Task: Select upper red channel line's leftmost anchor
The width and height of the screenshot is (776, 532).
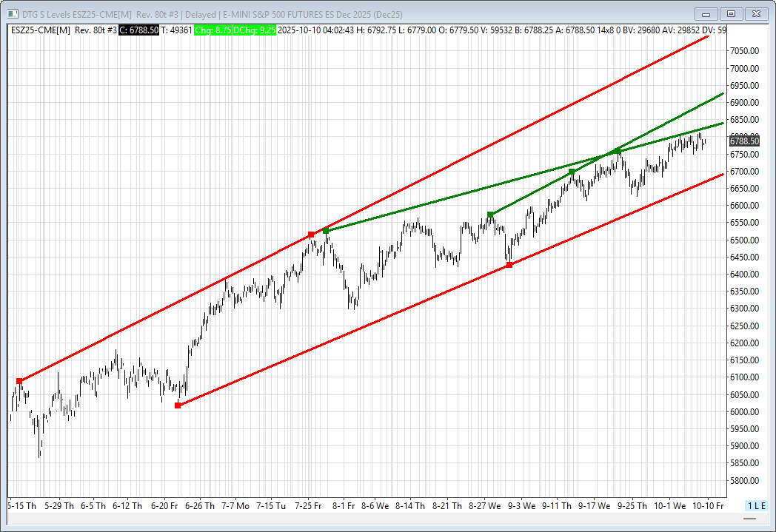Action: click(19, 381)
